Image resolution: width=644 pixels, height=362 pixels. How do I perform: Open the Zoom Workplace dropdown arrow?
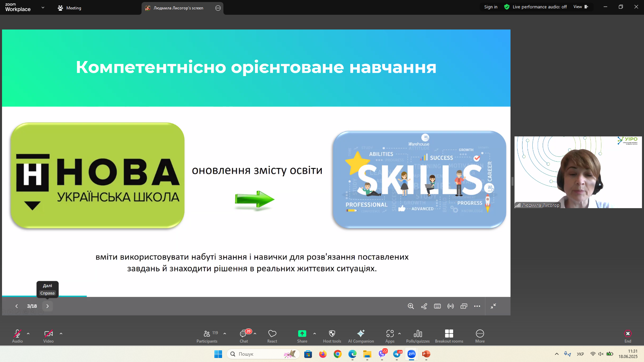pyautogui.click(x=43, y=7)
